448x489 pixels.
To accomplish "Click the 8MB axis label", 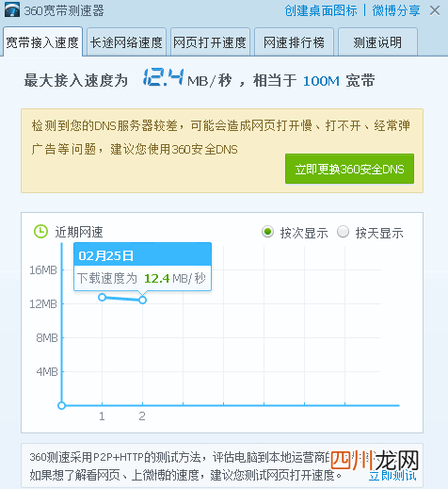I will point(47,338).
